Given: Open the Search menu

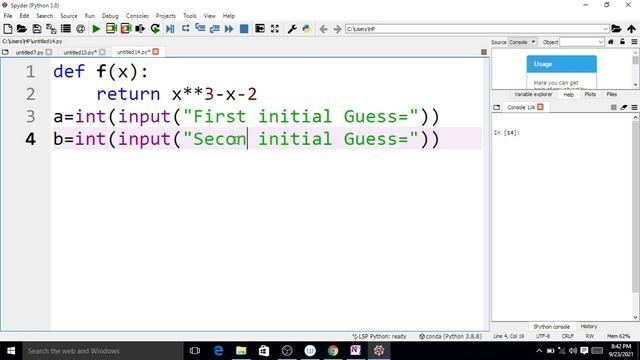Looking at the screenshot, I should (x=44, y=16).
